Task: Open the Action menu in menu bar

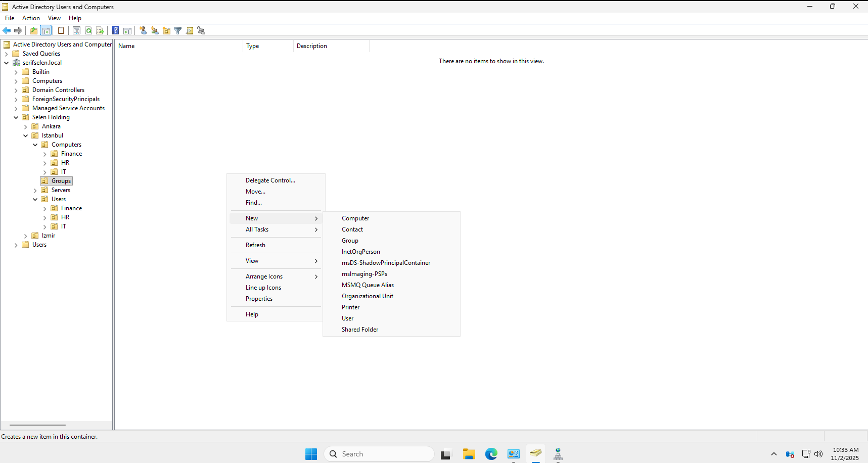Action: [31, 18]
